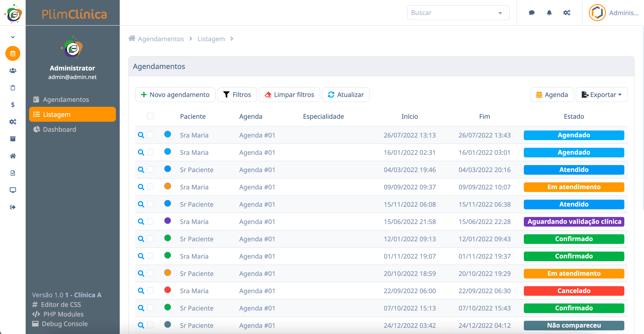
Task: Open PHP Modules
Action: (58, 314)
